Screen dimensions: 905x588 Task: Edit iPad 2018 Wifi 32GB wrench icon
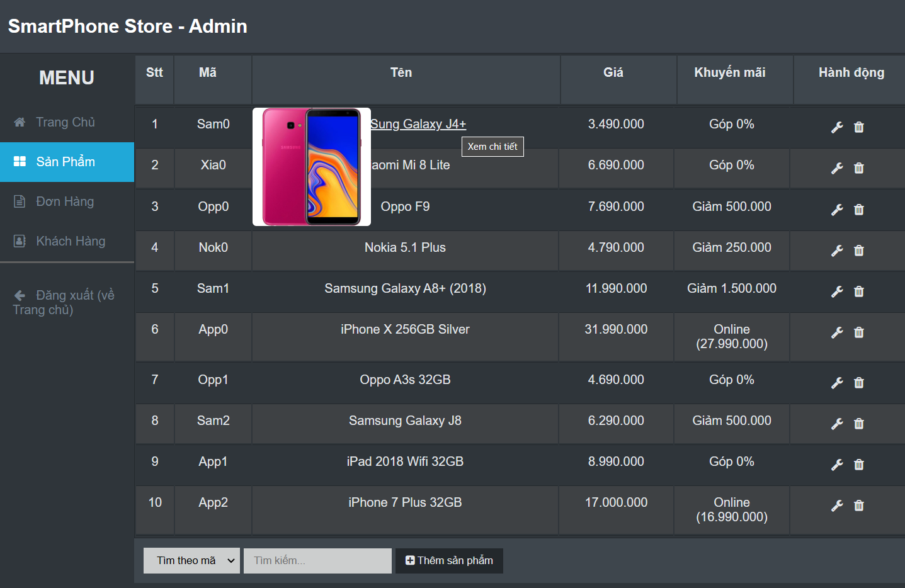pos(837,465)
